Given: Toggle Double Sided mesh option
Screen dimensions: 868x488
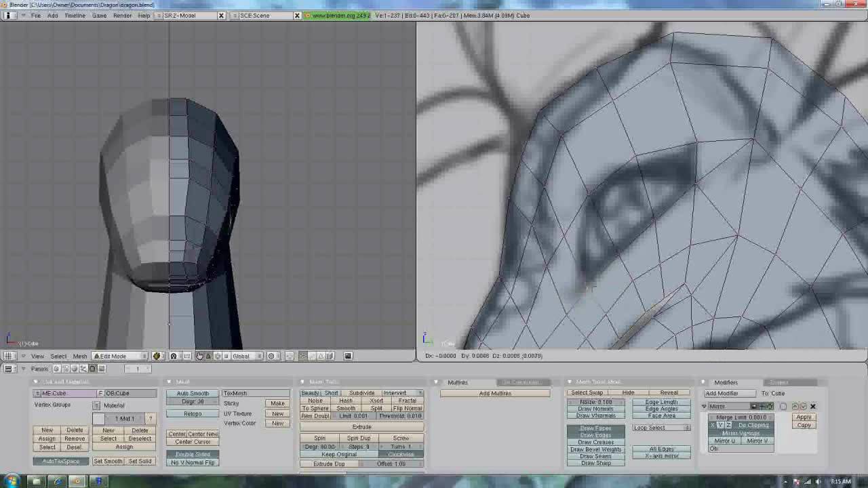Looking at the screenshot, I should 193,454.
